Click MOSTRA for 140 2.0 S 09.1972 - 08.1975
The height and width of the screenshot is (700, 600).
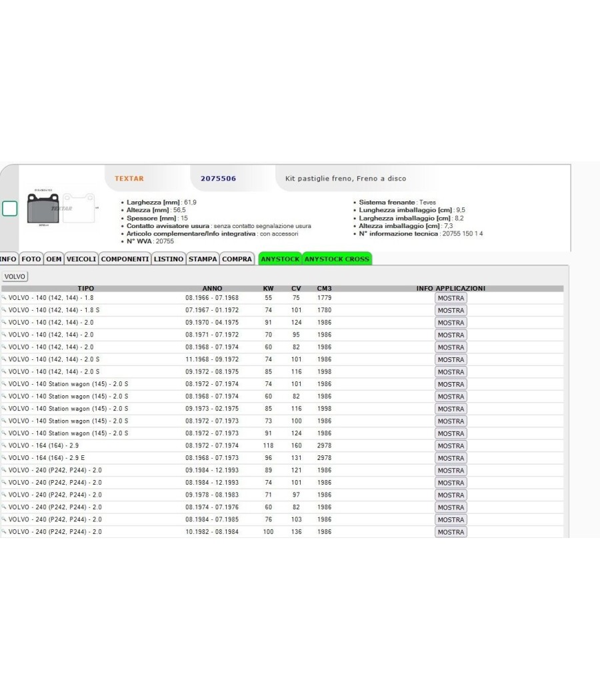click(451, 372)
